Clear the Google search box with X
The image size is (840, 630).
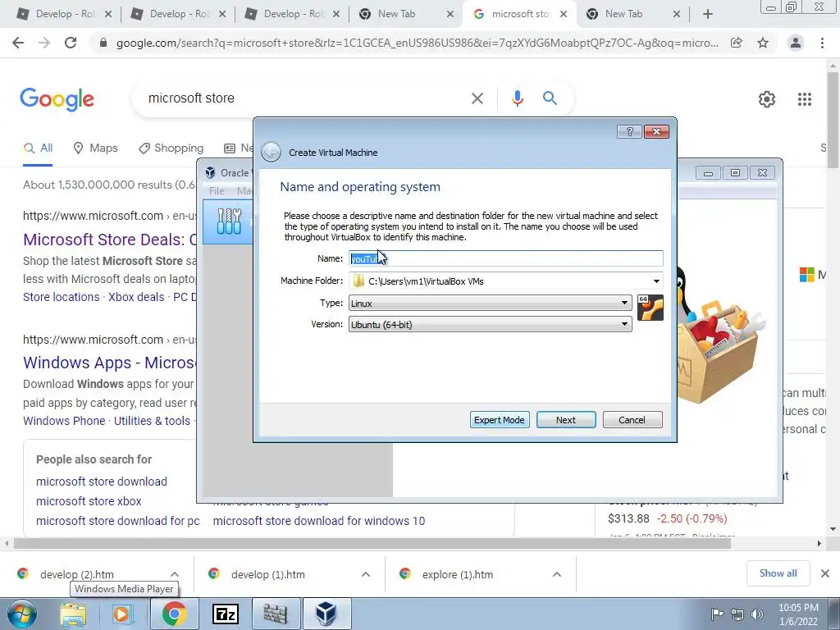coord(477,98)
